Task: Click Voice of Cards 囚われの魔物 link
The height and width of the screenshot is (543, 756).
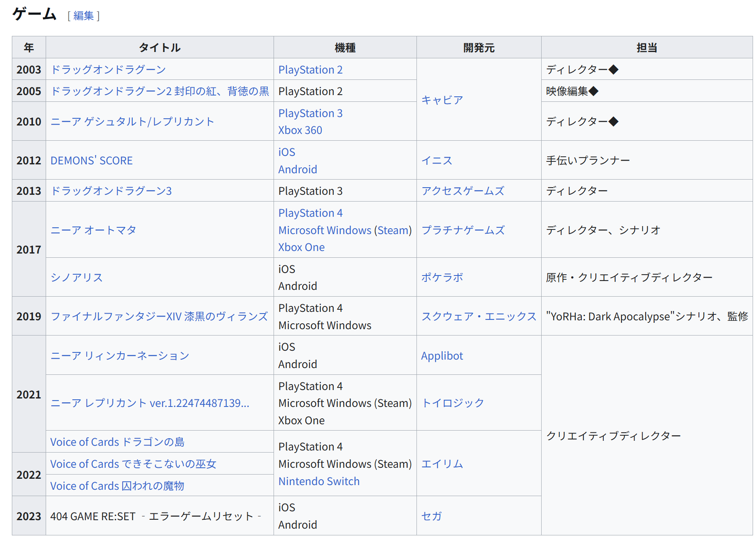Action: point(117,486)
